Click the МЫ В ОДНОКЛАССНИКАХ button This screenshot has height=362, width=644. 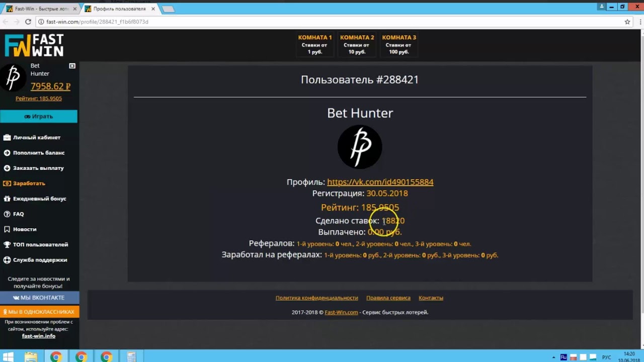39,312
